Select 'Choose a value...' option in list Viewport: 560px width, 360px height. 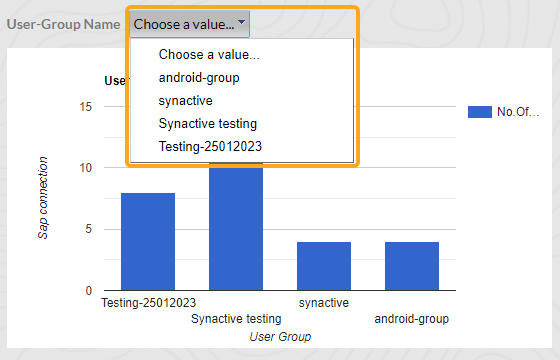tap(209, 55)
